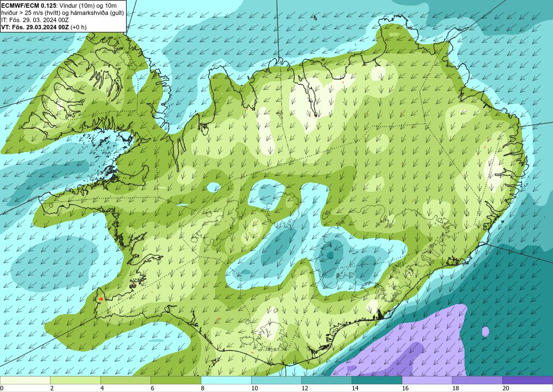This screenshot has height=392, width=553.
Task: Click the 6–8 m/s olive green legend swatch
Action: [x=176, y=380]
